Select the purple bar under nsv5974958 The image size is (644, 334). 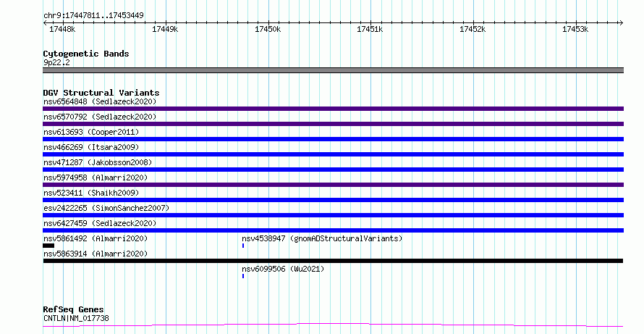(x=333, y=185)
